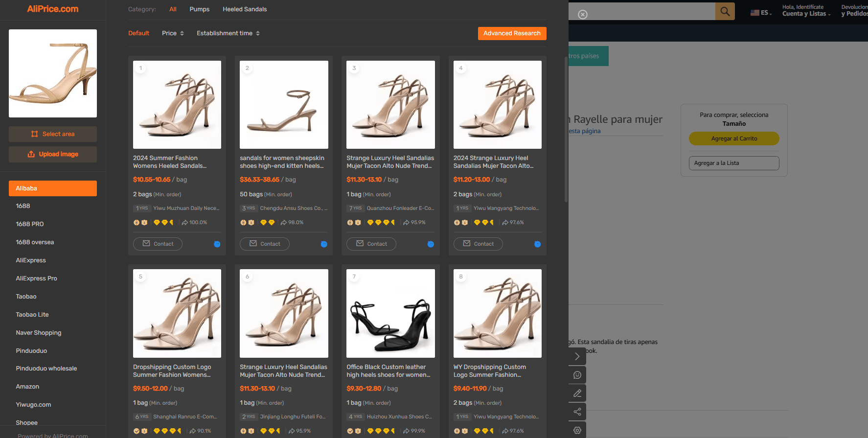The width and height of the screenshot is (868, 438).
Task: Filter category by Heeled Sandals
Action: click(x=245, y=9)
